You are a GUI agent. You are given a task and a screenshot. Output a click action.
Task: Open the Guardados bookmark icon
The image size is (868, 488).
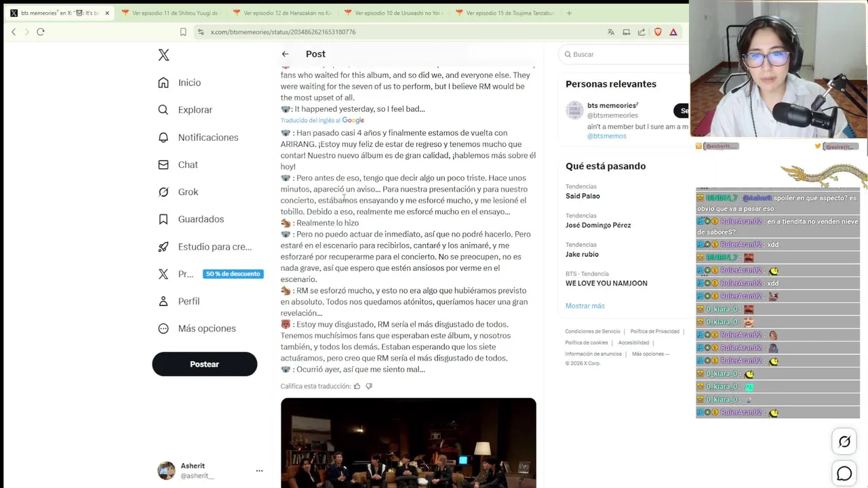pyautogui.click(x=163, y=219)
